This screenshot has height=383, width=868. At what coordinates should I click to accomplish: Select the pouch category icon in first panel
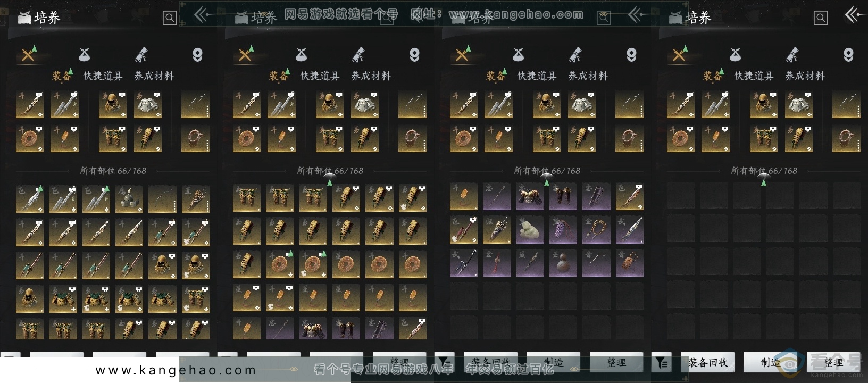click(85, 54)
